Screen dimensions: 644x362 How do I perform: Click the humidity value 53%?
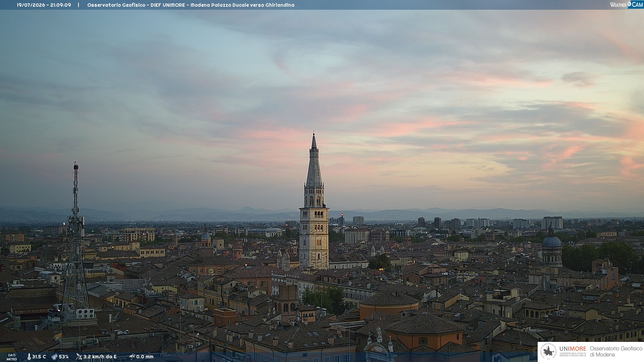64,357
